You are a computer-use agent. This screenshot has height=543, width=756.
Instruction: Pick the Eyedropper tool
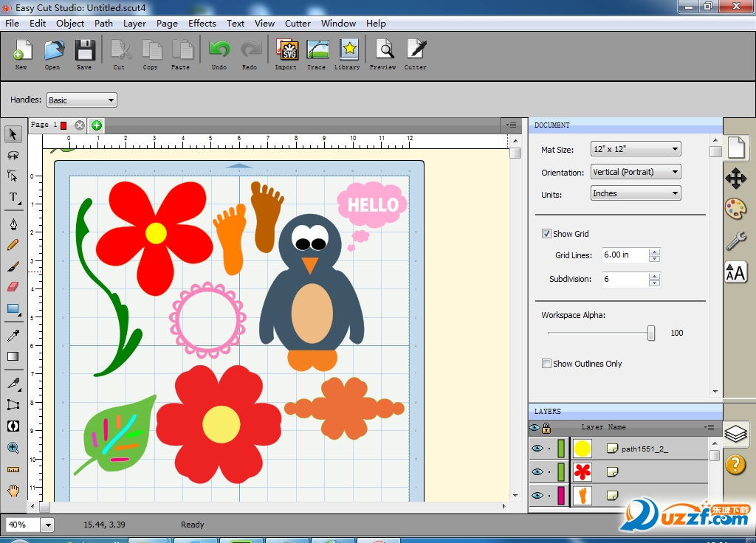click(x=13, y=335)
